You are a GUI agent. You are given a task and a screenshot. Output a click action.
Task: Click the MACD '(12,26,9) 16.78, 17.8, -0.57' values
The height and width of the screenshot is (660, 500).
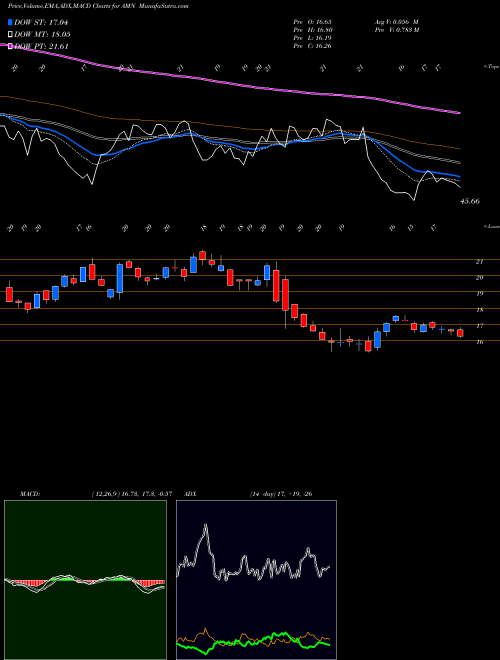(x=132, y=494)
